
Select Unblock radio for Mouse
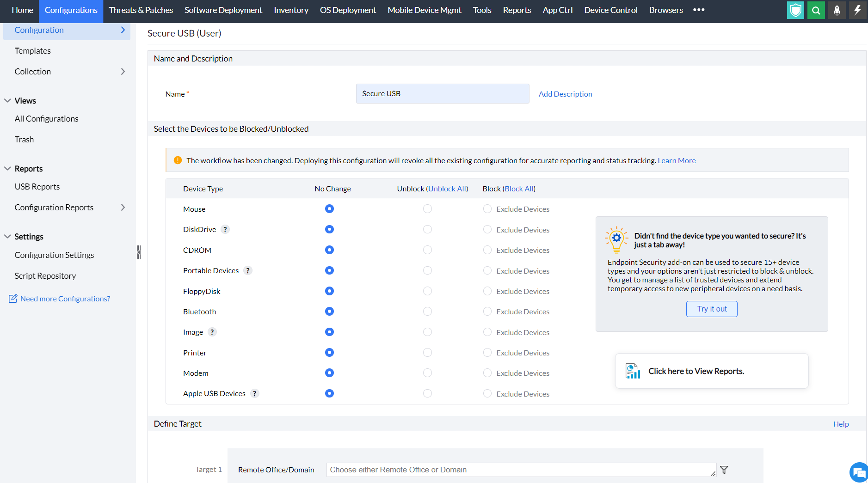[427, 209]
